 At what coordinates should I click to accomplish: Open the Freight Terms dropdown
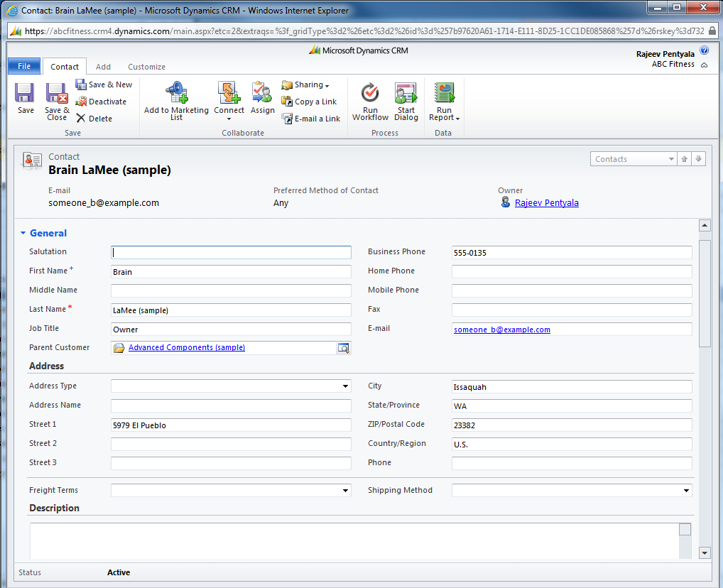coord(345,491)
